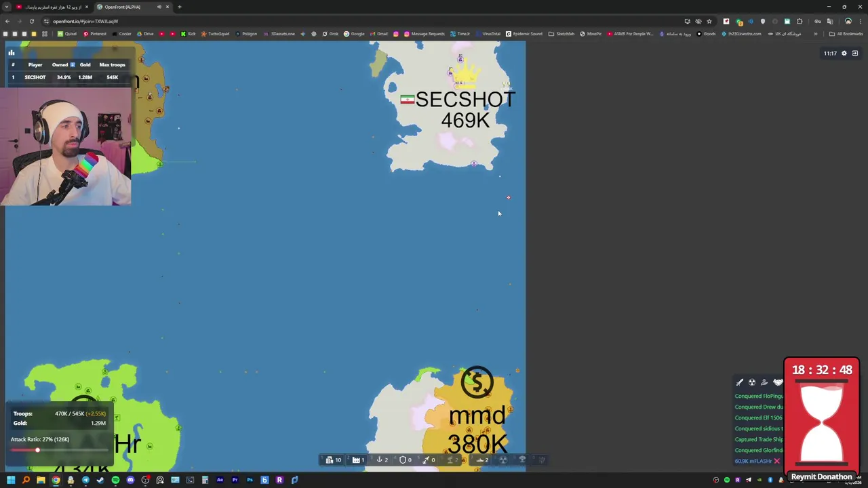
Task: Open Windows taskbar search
Action: [26, 480]
